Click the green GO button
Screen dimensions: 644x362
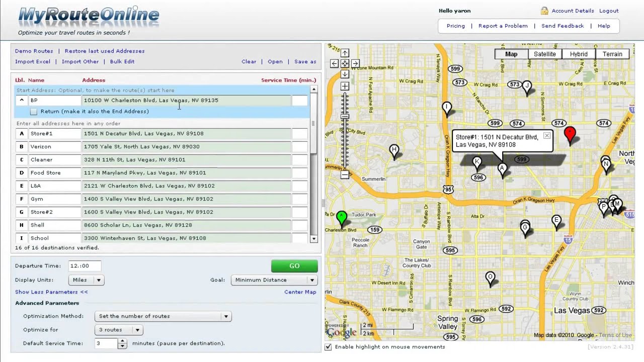(294, 266)
